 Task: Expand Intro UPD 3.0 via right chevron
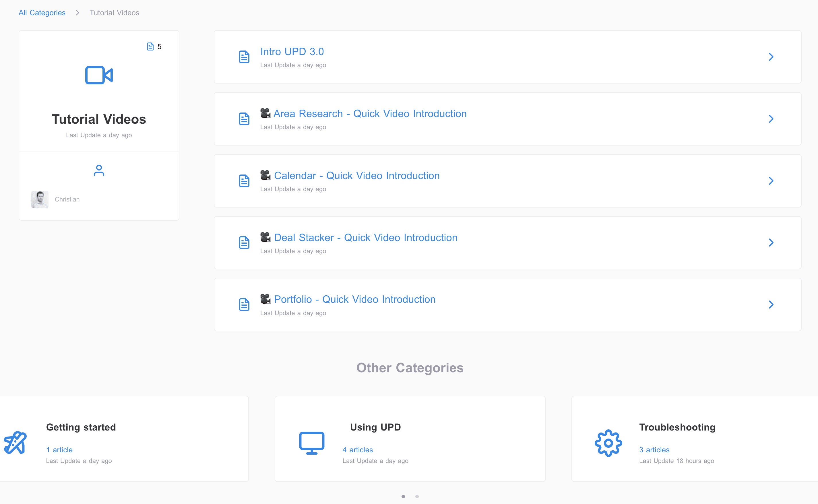[x=771, y=57]
